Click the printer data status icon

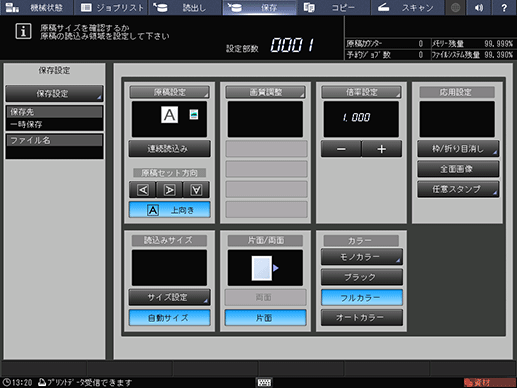click(x=42, y=382)
